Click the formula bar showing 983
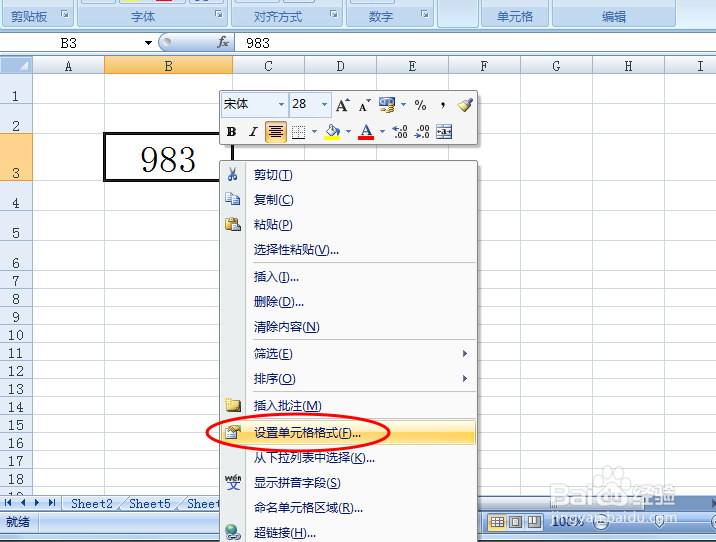 [x=475, y=43]
